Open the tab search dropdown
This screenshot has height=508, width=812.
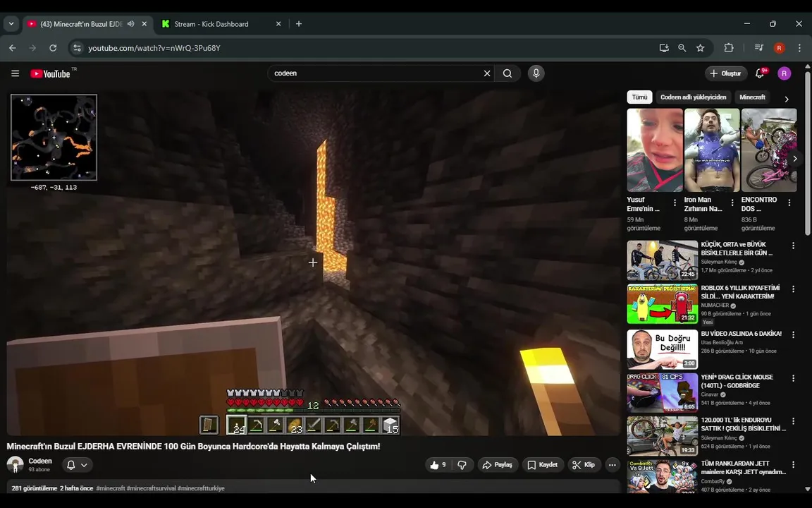click(x=11, y=24)
